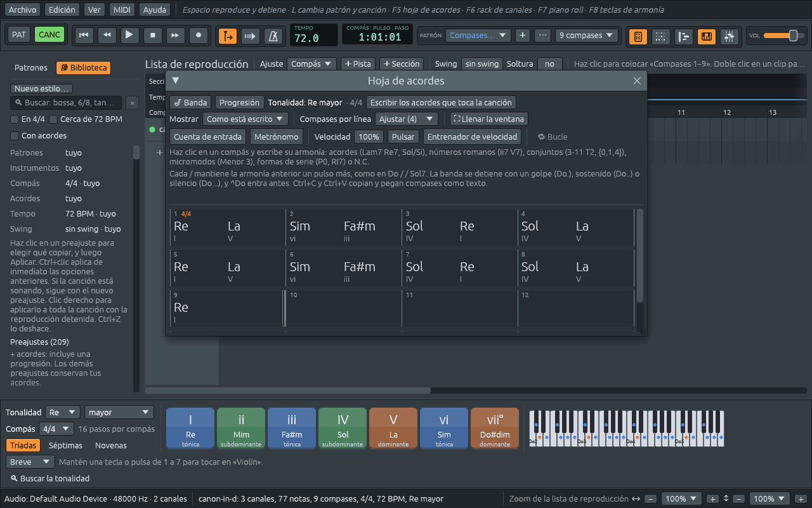Add a new pattern with plus icon
Viewport: 812px width, 508px height.
coord(522,36)
